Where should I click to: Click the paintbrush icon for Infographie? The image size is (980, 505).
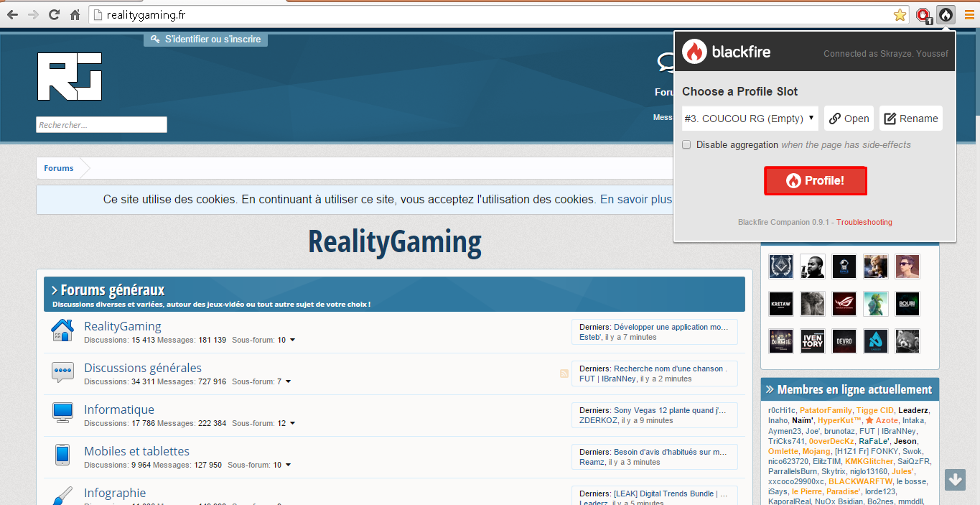62,496
